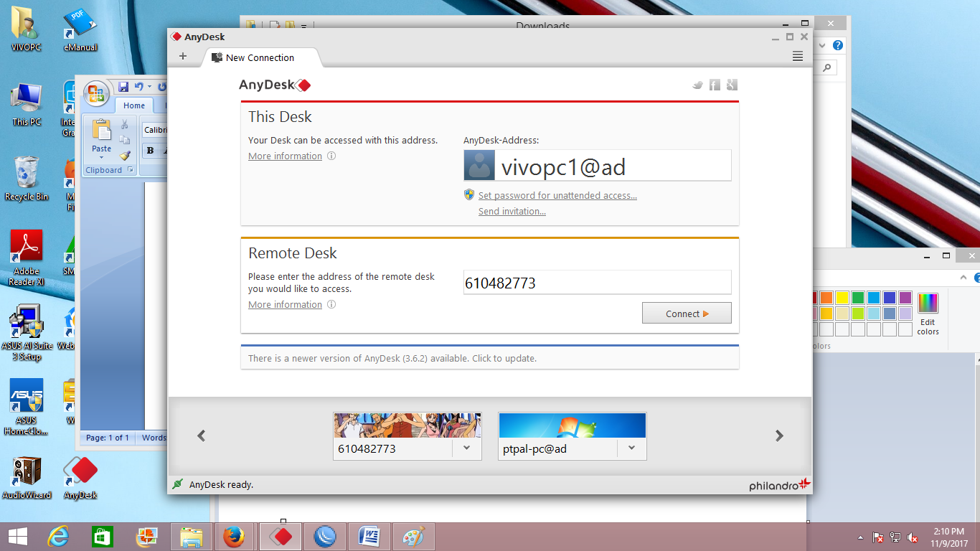Select the VIVOPC folder on desktop
This screenshot has height=551, width=980.
tap(27, 30)
